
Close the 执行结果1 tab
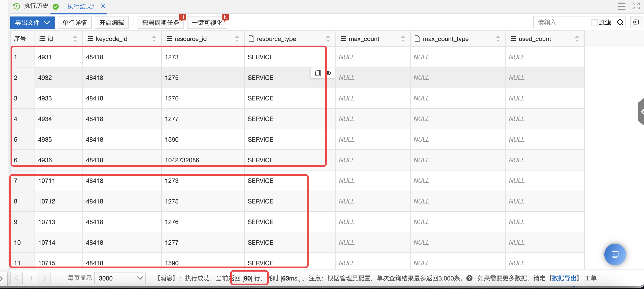103,6
